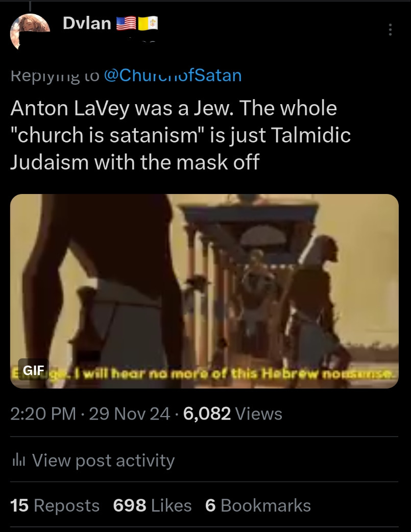
Task: Click the post text about Anton LaVey
Action: click(181, 135)
